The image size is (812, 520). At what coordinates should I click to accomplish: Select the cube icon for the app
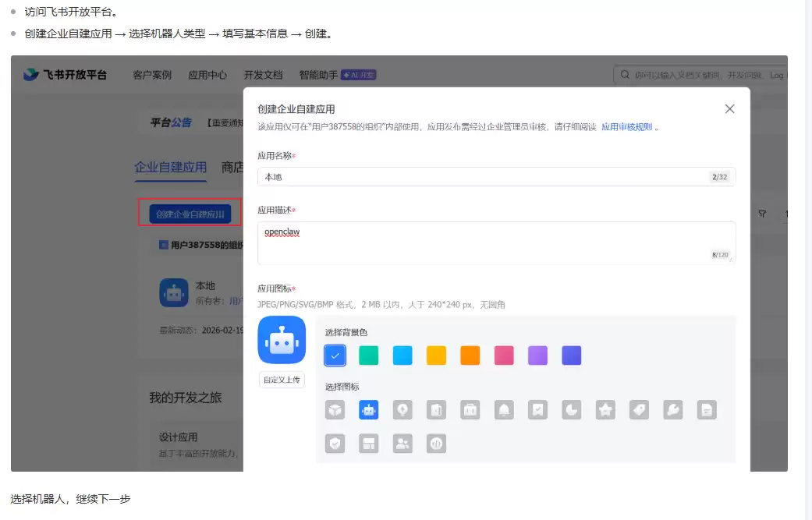(335, 409)
